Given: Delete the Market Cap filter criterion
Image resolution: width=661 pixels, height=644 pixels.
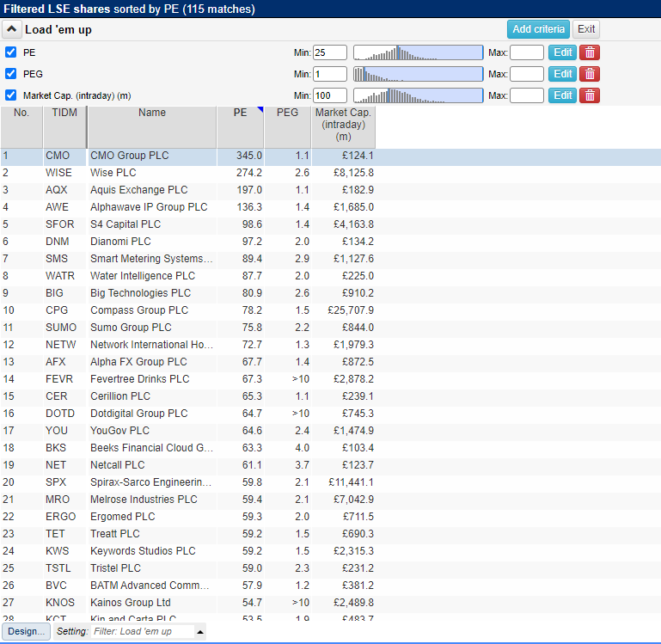Looking at the screenshot, I should pyautogui.click(x=590, y=95).
